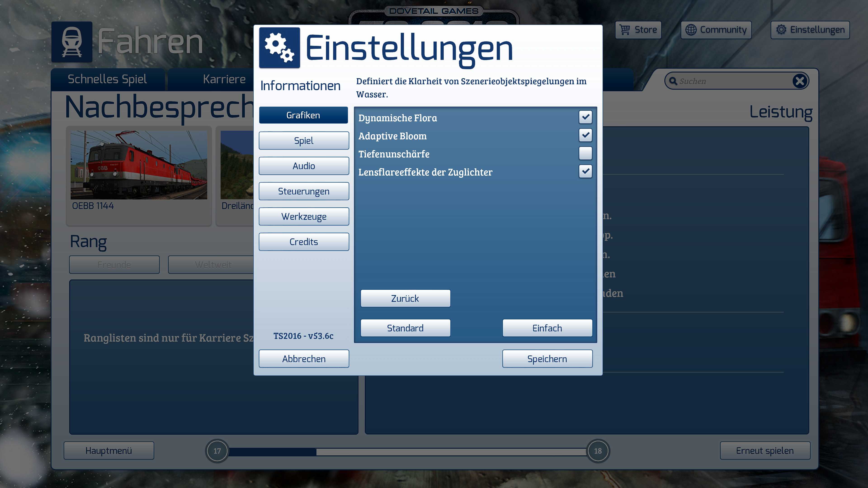Screen dimensions: 868x488
Task: Click the Community globe icon
Action: coord(691,30)
